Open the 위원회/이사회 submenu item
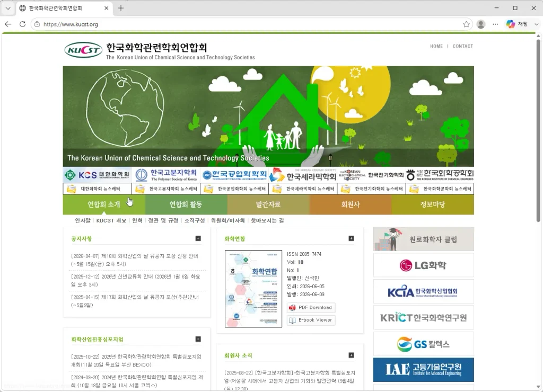This screenshot has width=543, height=392. pyautogui.click(x=228, y=220)
